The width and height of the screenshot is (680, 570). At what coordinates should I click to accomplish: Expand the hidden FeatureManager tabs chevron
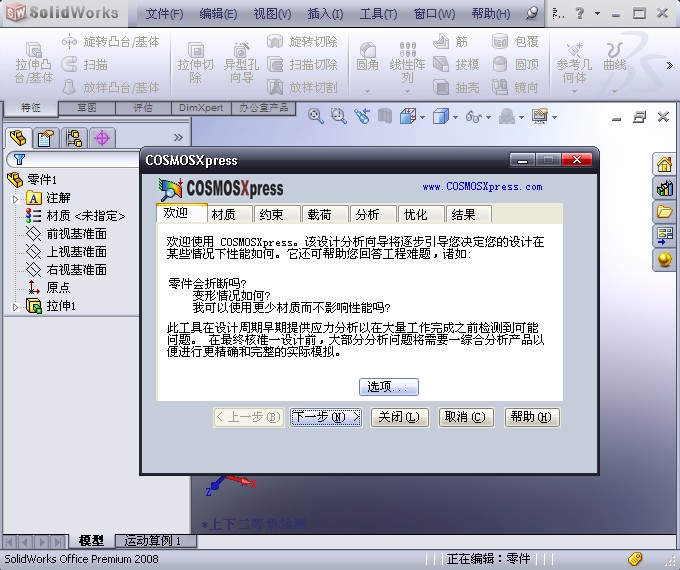tap(178, 138)
